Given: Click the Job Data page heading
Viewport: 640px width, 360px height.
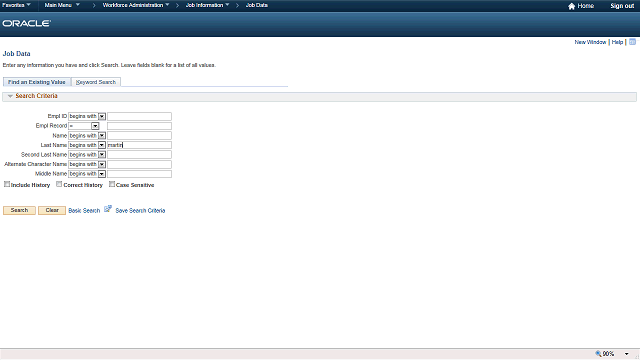Looking at the screenshot, I should click(x=17, y=53).
